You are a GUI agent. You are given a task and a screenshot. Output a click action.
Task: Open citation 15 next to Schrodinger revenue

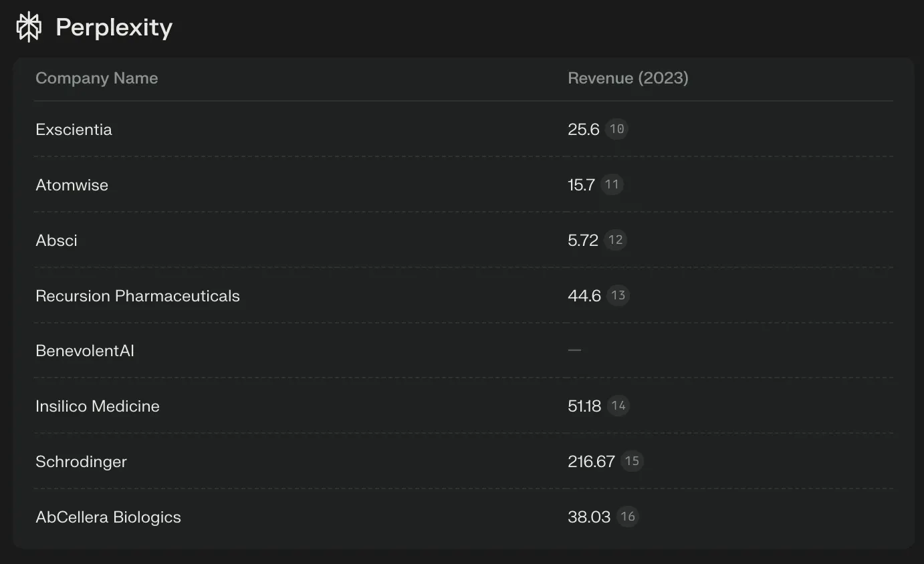[632, 461]
